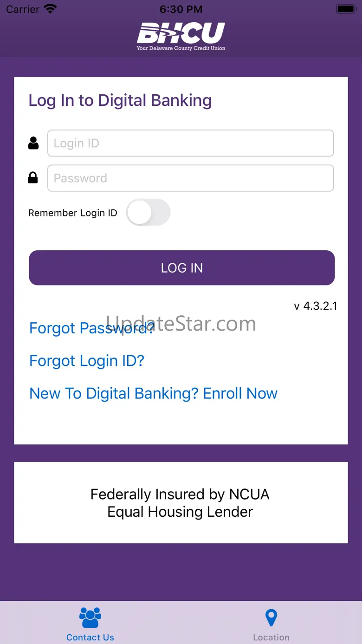Image resolution: width=362 pixels, height=644 pixels.
Task: Switch to the Contact Us tab label
Action: [90, 637]
